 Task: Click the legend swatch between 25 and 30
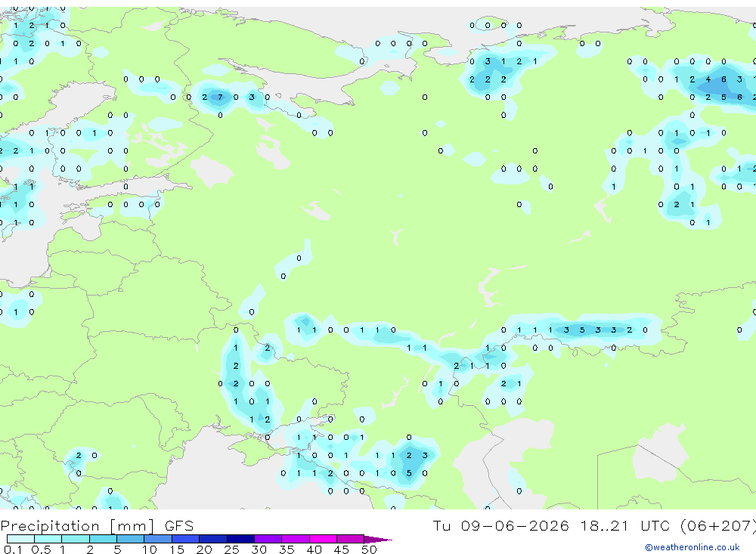click(x=240, y=539)
